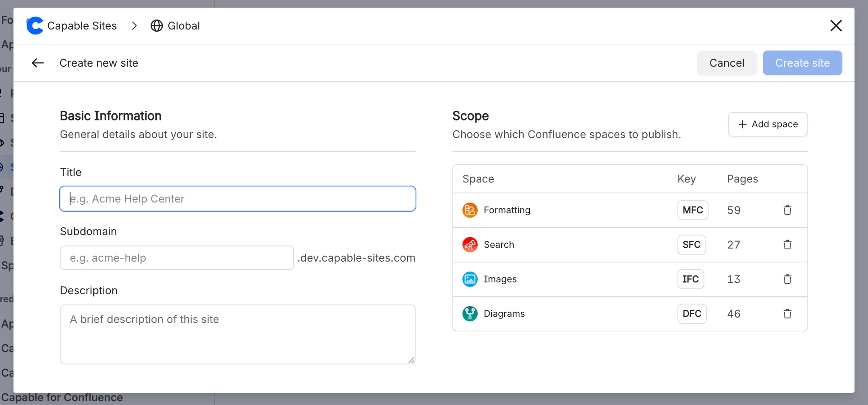Focus the Title input field
This screenshot has width=868, height=405.
point(238,199)
